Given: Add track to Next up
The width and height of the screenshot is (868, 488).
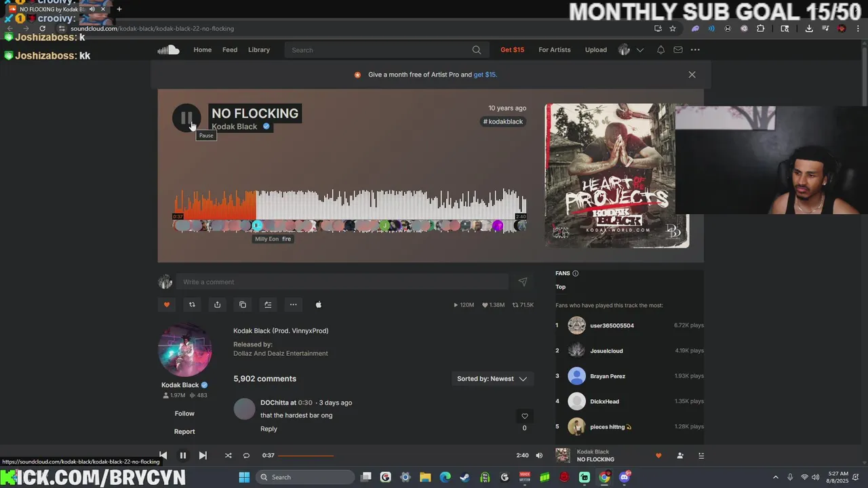Looking at the screenshot, I should 268,304.
